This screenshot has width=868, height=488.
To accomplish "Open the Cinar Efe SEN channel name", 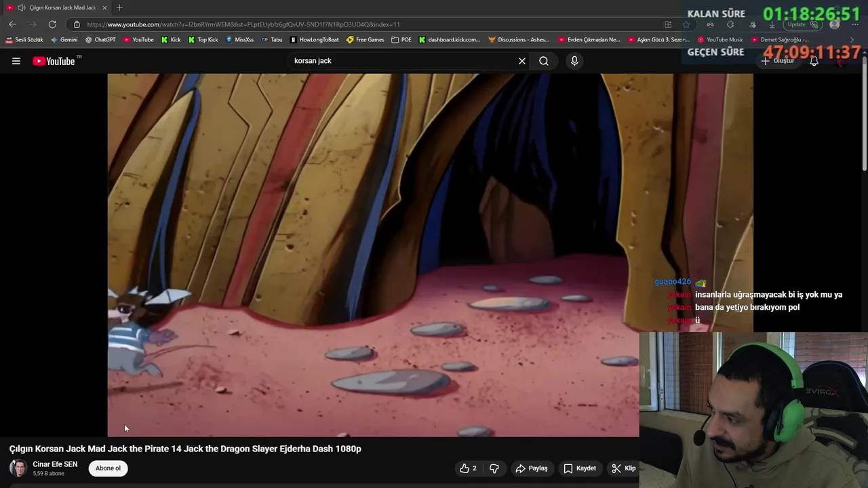I will (x=55, y=464).
